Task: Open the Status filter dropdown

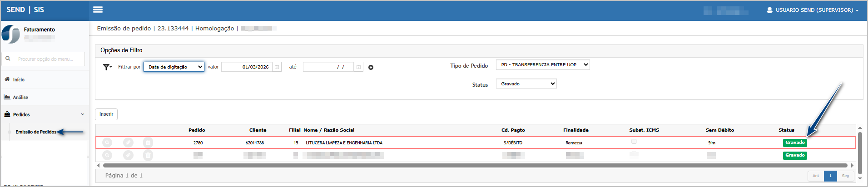Action: pos(526,84)
